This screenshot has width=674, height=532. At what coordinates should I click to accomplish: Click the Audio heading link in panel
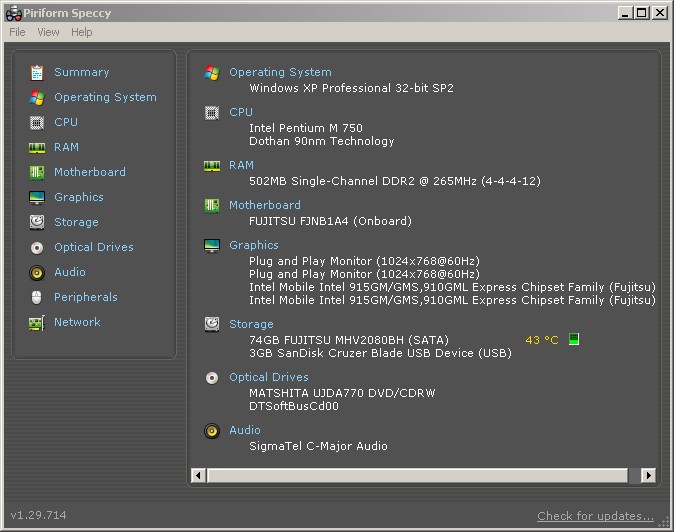click(x=245, y=430)
